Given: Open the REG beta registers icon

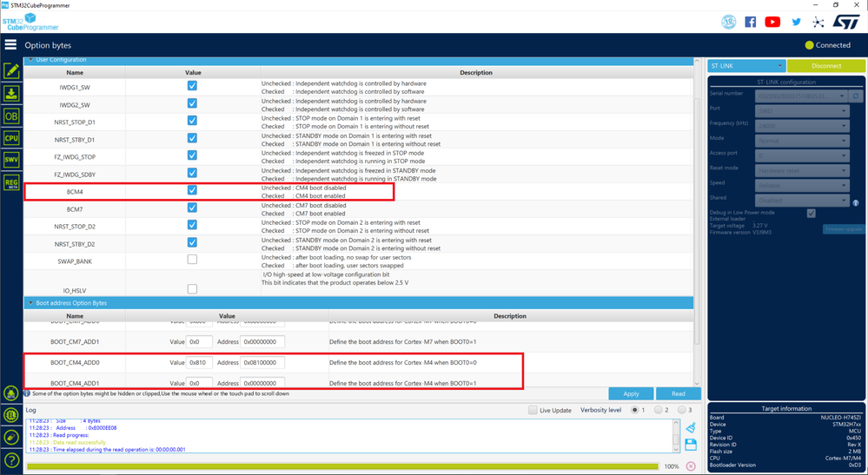Looking at the screenshot, I should point(11,182).
